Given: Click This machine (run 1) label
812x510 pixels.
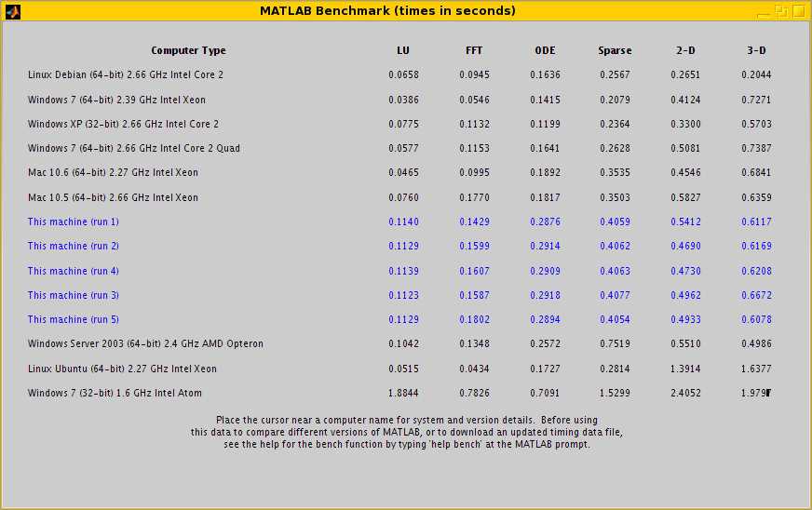Looking at the screenshot, I should (74, 221).
